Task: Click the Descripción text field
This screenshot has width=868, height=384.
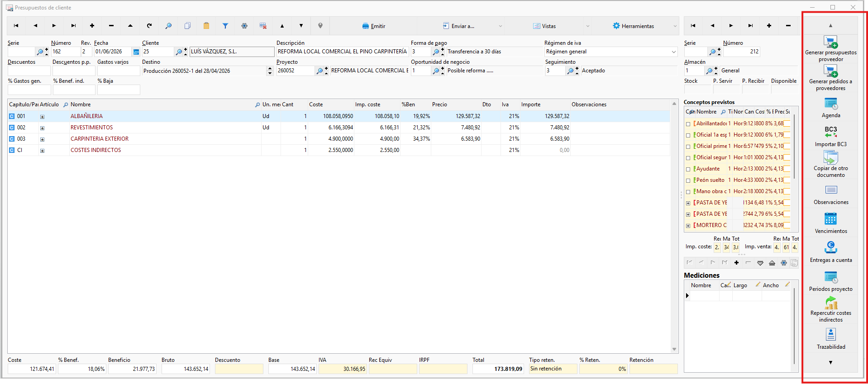Action: pyautogui.click(x=342, y=52)
